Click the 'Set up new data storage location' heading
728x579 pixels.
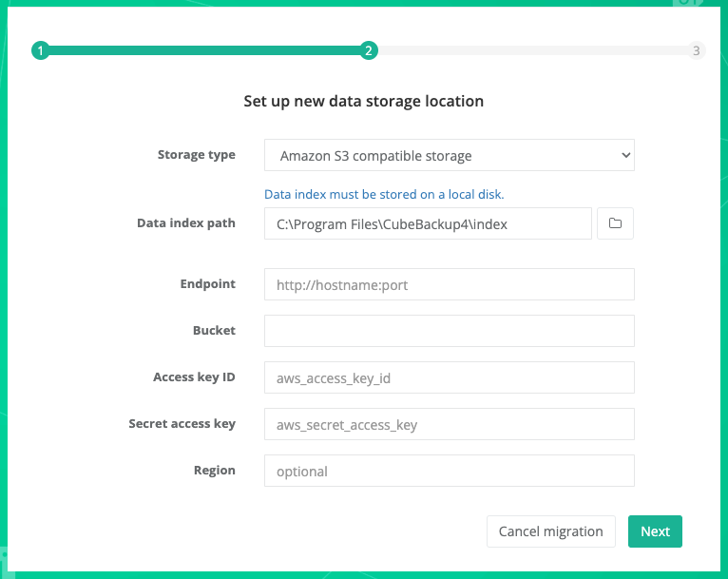click(364, 101)
